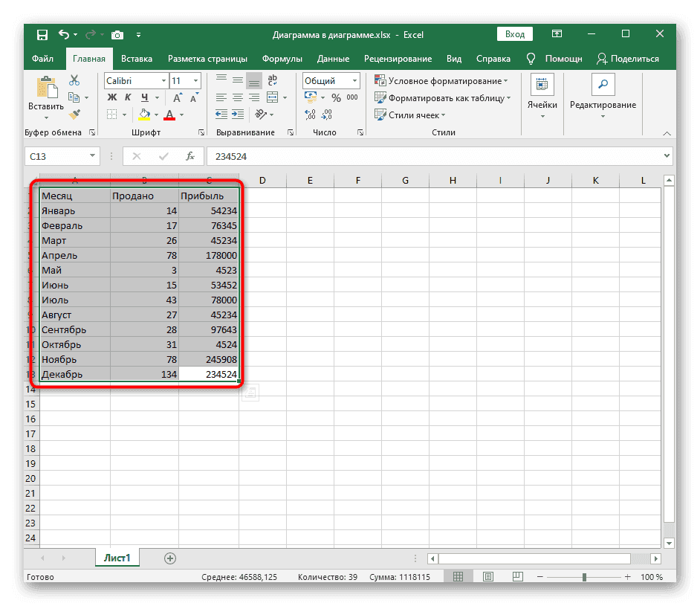The height and width of the screenshot is (606, 700).
Task: Click the Save icon in title bar
Action: [x=42, y=34]
